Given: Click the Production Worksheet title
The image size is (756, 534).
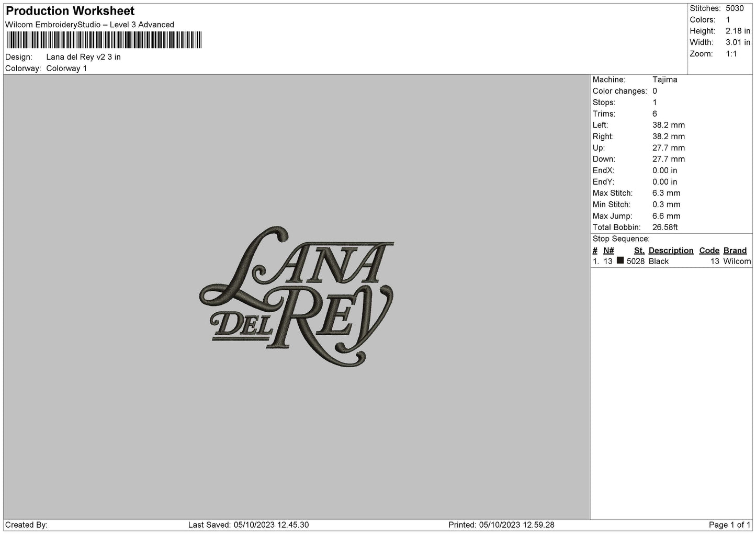Looking at the screenshot, I should click(70, 11).
